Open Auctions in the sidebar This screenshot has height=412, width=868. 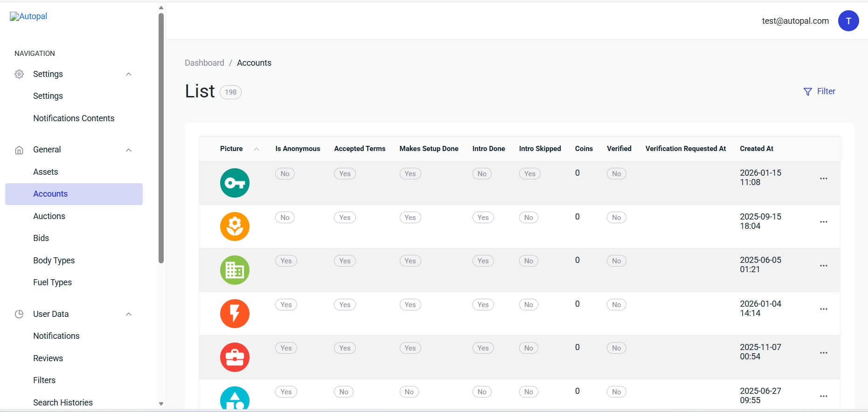pos(49,216)
